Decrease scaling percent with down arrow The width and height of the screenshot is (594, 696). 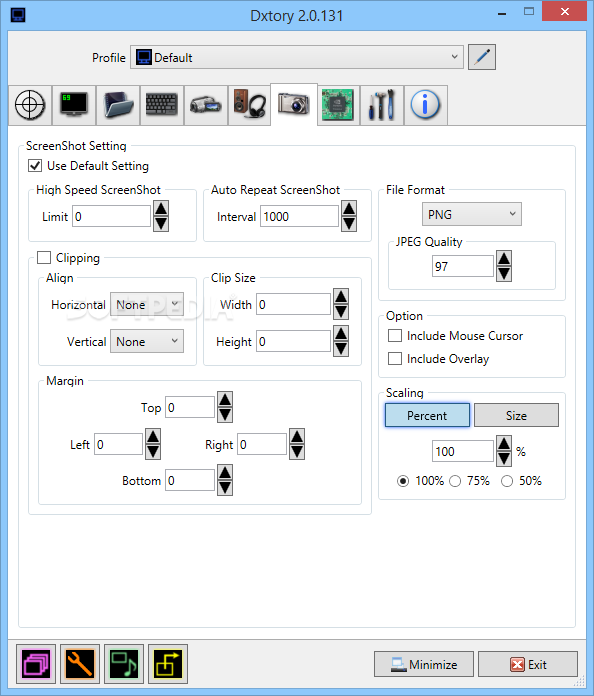click(x=504, y=459)
